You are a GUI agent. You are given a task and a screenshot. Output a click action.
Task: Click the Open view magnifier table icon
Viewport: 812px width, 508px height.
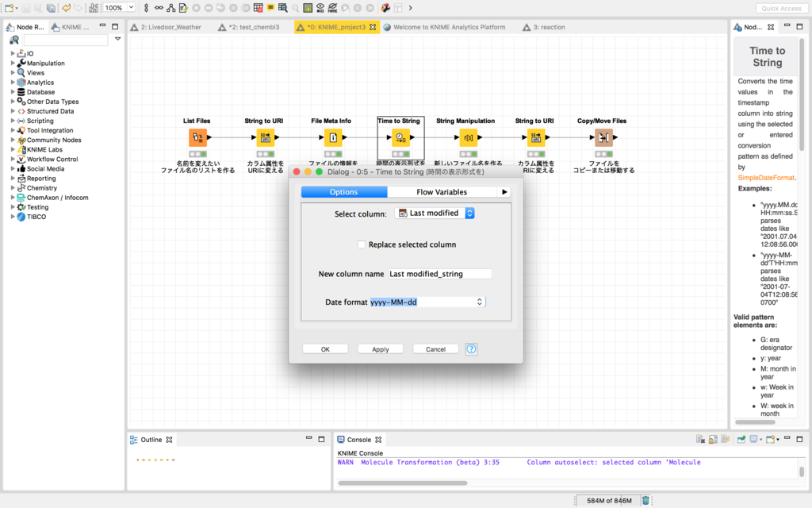pos(283,8)
